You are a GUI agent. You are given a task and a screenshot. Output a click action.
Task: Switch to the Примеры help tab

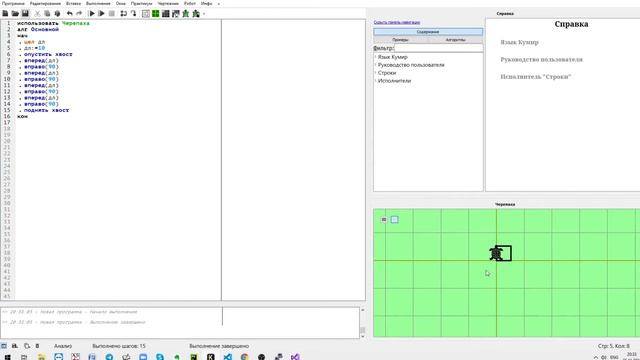point(400,40)
